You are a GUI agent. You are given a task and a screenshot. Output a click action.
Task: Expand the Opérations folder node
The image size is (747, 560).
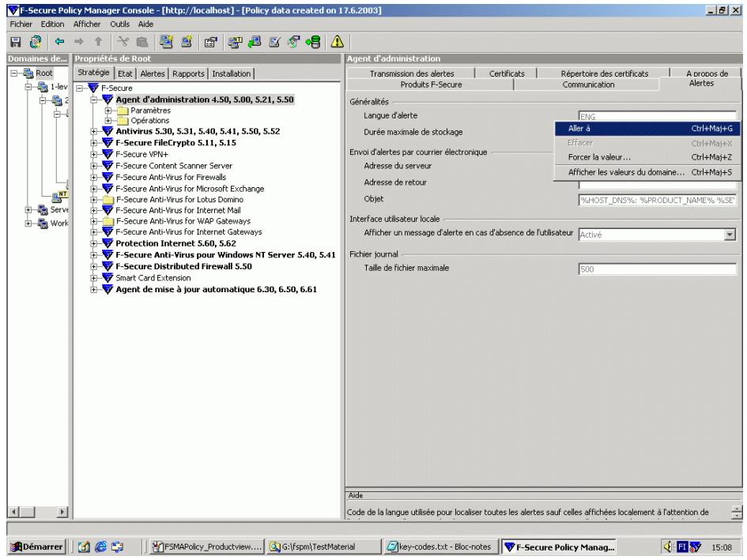108,121
